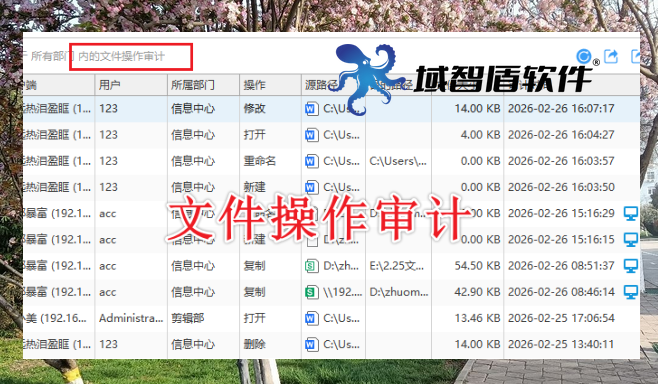Click the 13.46 KB file size cell
Image resolution: width=659 pixels, height=384 pixels.
click(x=477, y=318)
